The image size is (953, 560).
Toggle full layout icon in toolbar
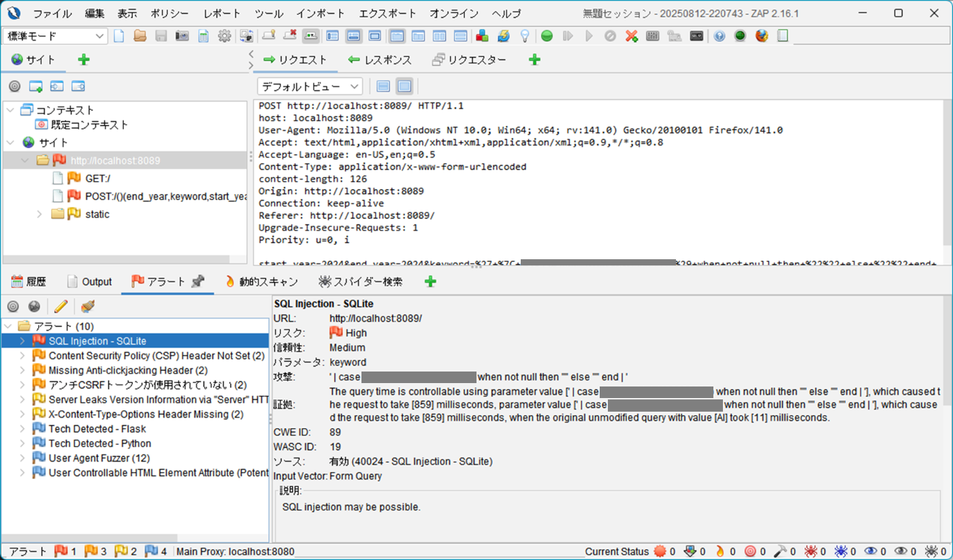374,36
